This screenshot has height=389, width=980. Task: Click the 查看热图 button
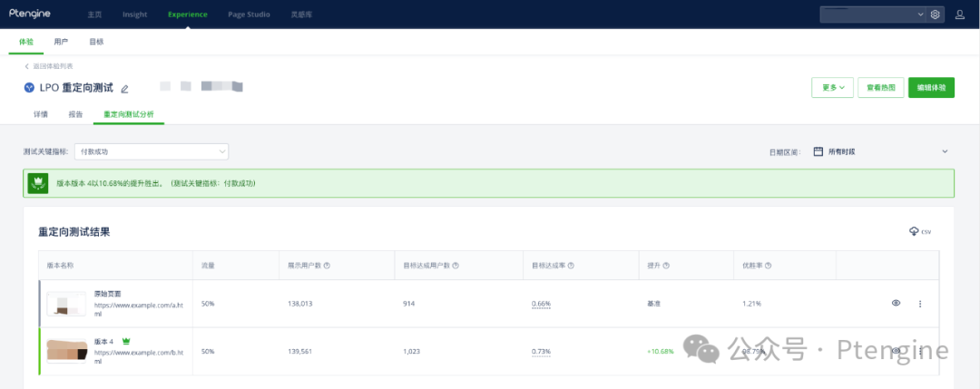click(880, 88)
